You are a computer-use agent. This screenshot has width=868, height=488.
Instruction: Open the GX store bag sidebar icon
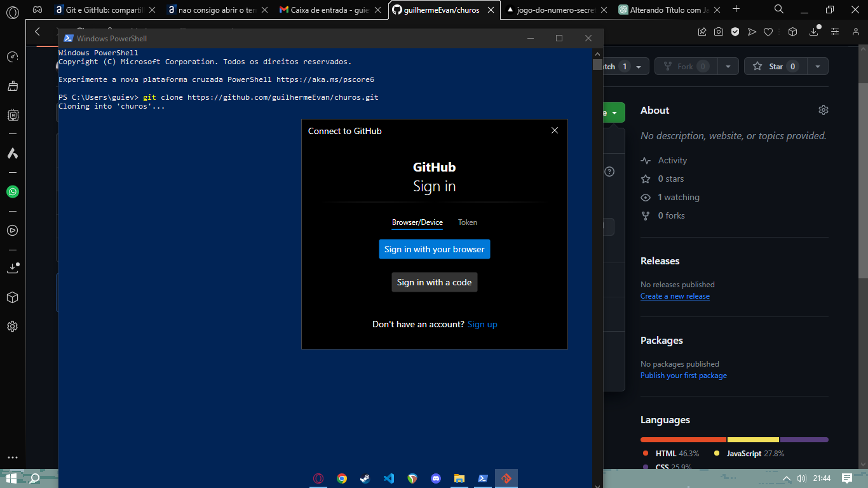[12, 86]
